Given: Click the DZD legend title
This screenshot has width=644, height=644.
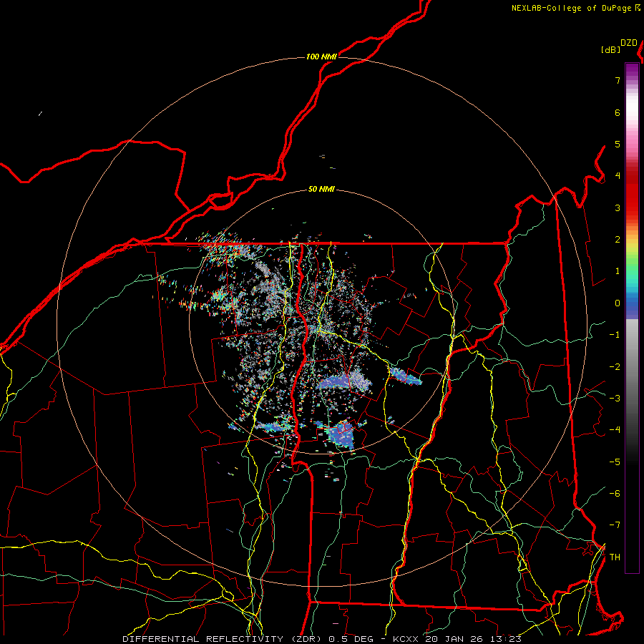Looking at the screenshot, I should 629,43.
